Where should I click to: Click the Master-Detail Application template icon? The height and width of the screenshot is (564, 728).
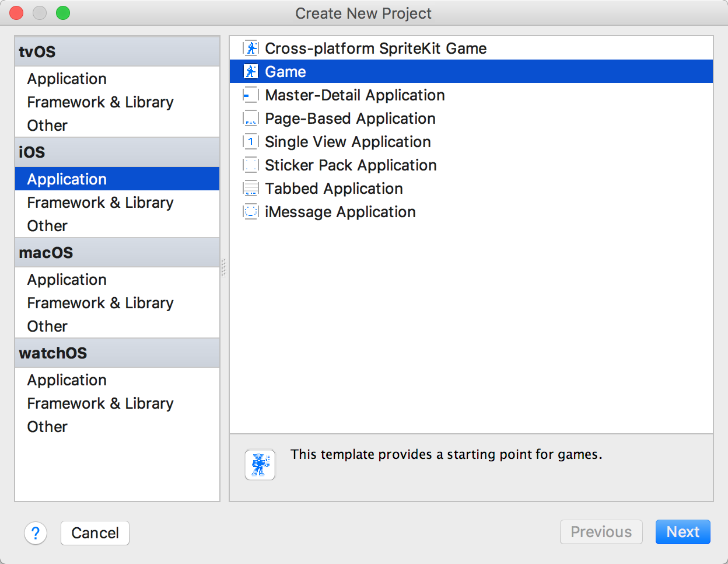click(251, 95)
